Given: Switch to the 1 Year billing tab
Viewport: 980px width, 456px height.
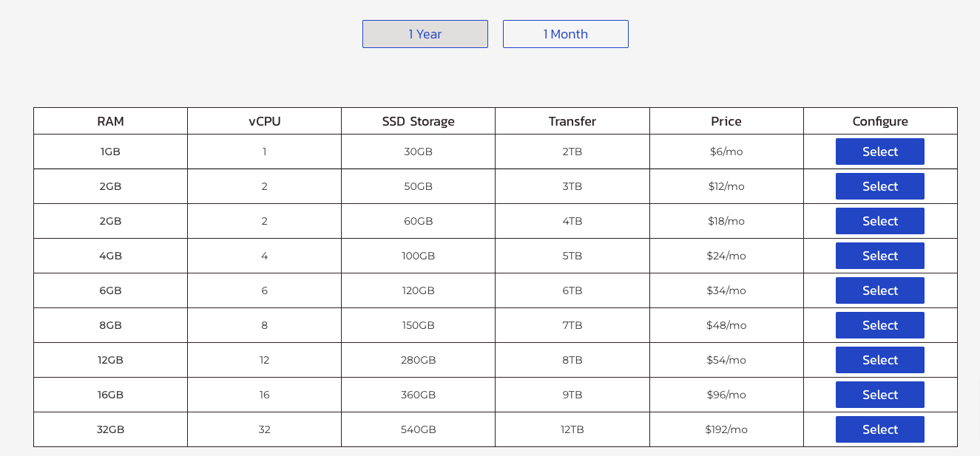Looking at the screenshot, I should click(425, 33).
